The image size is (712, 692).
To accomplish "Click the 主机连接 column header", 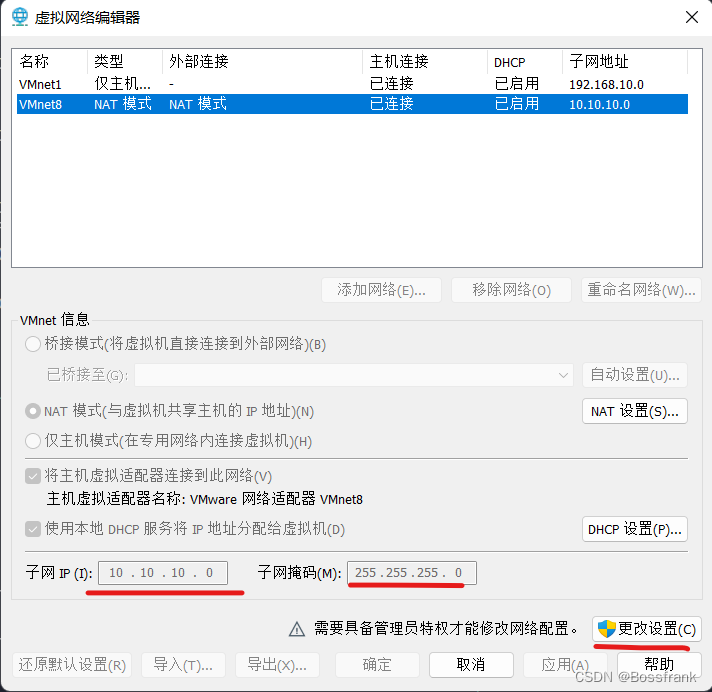I will click(x=425, y=61).
